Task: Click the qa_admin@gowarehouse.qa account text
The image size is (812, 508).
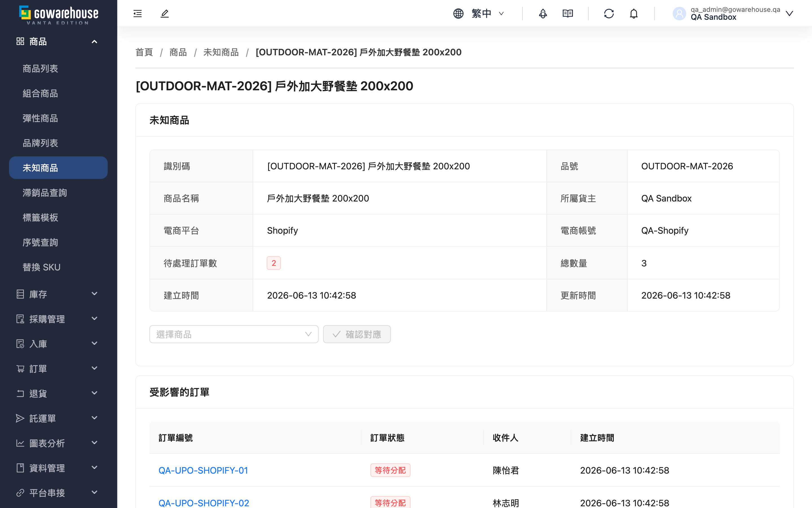Action: click(x=735, y=9)
